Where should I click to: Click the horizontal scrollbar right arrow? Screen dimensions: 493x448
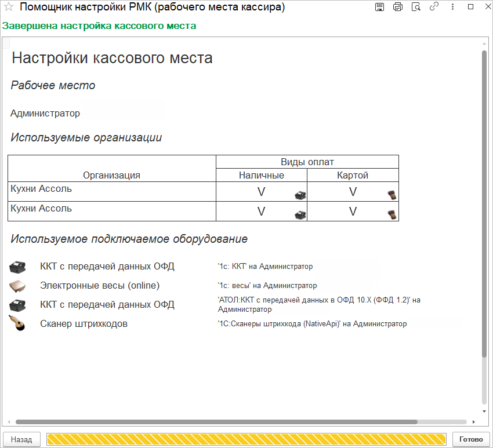(473, 422)
